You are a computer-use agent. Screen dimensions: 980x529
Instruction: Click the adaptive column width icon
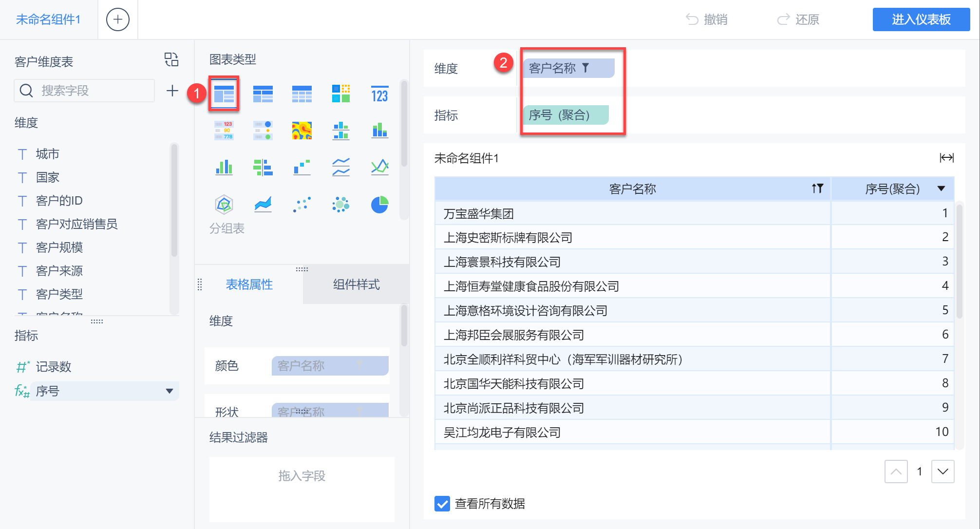click(x=946, y=158)
